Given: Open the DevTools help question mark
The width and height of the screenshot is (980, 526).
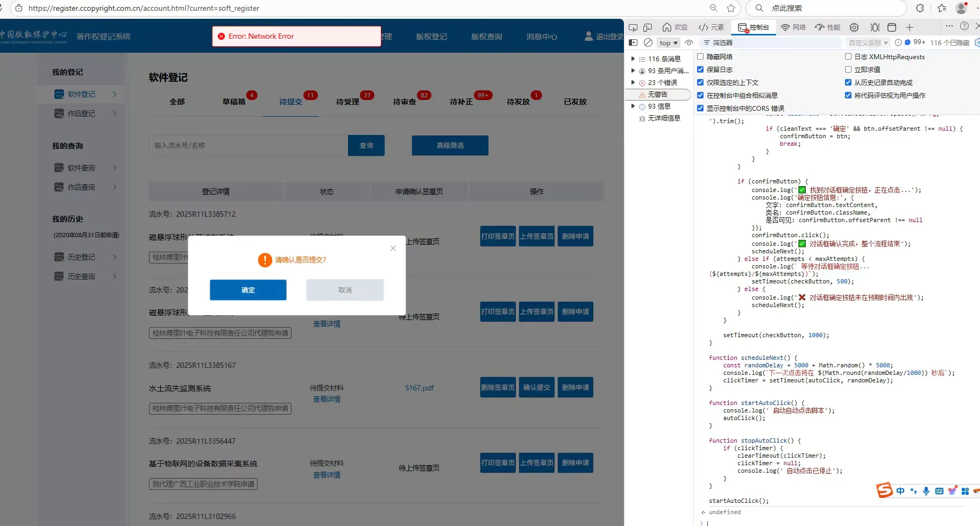Looking at the screenshot, I should point(964,26).
